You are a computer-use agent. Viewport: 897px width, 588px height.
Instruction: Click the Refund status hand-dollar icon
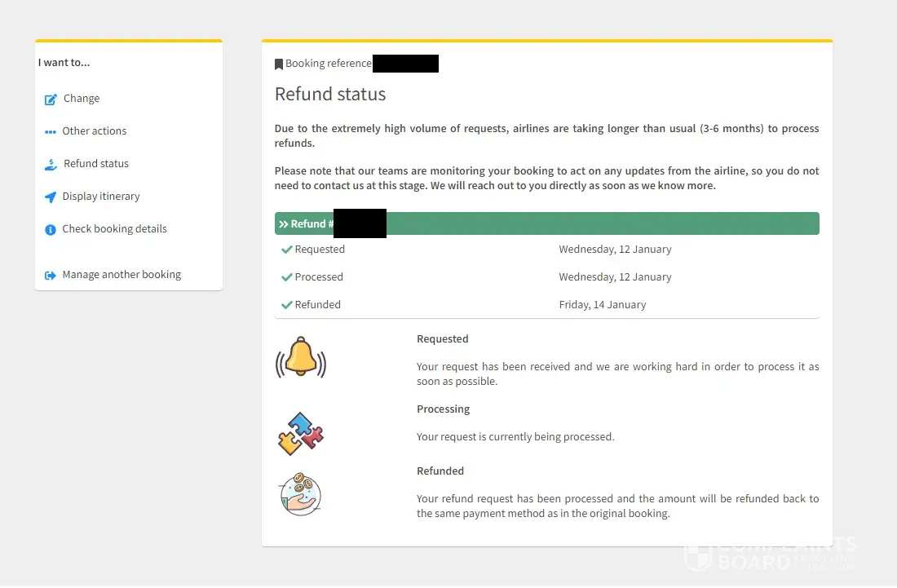click(51, 164)
